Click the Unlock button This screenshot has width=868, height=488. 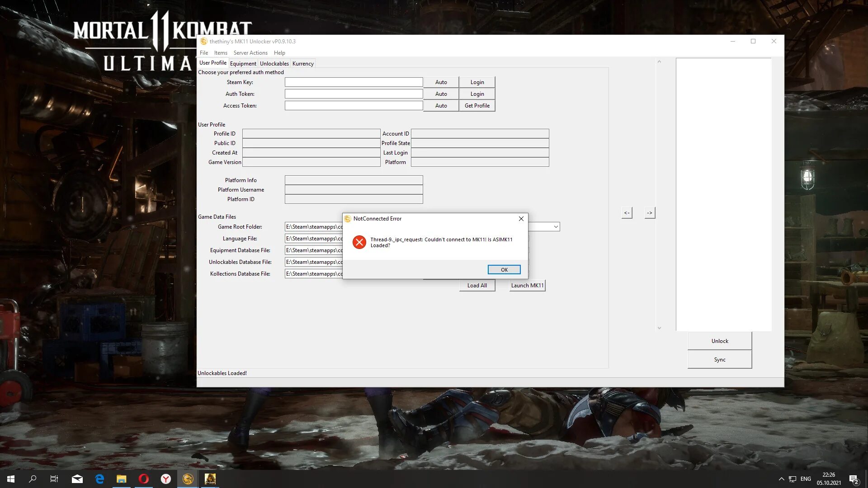tap(720, 341)
